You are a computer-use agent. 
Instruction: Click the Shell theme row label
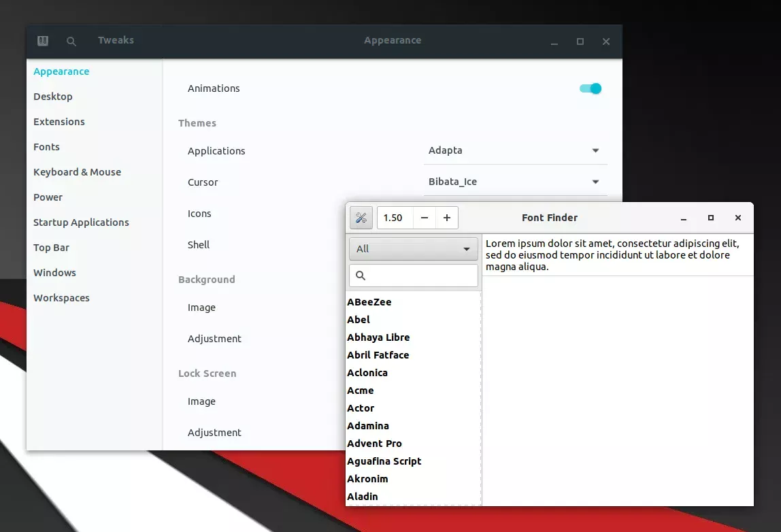point(198,245)
